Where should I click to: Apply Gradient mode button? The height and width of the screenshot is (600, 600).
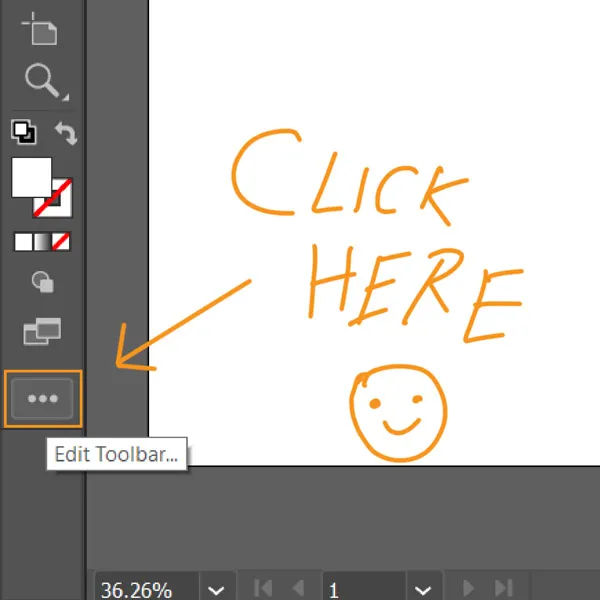[42, 242]
